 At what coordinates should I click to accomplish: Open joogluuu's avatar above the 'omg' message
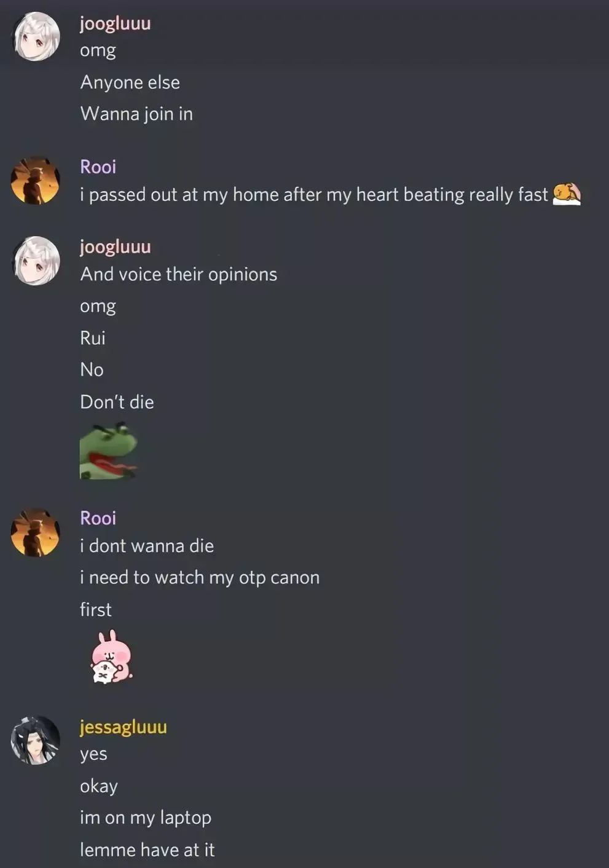[x=36, y=37]
